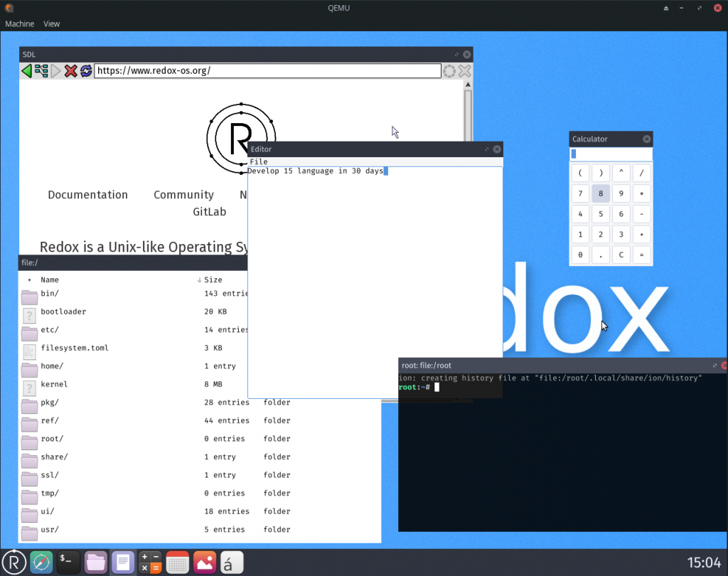Follow the Community link
Screen dimensions: 728x576
coord(184,195)
